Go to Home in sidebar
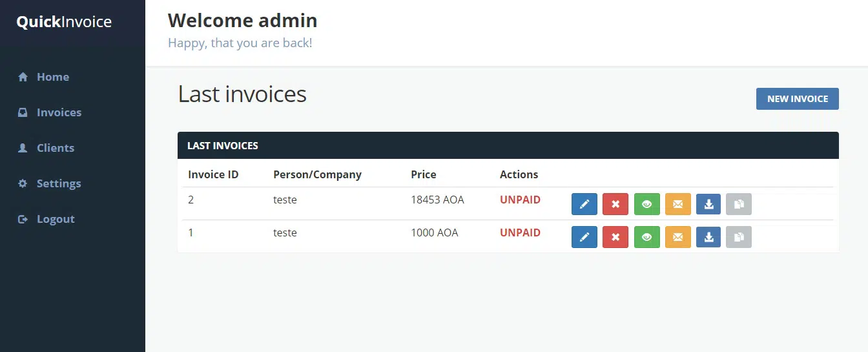 coord(52,77)
